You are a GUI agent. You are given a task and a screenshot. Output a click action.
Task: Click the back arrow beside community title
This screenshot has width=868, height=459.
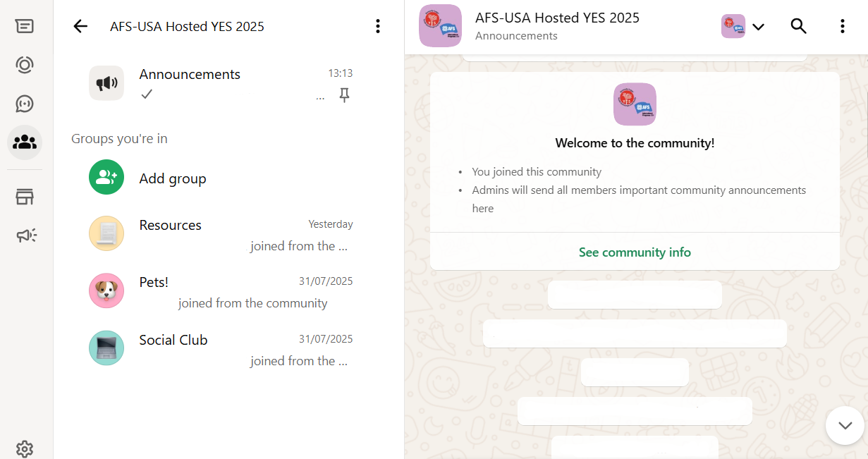[80, 27]
